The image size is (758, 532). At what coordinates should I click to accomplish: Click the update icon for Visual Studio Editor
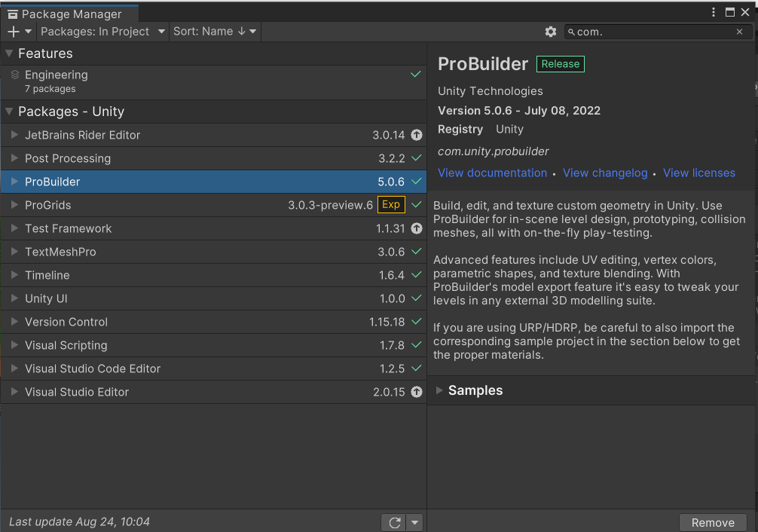pos(417,392)
